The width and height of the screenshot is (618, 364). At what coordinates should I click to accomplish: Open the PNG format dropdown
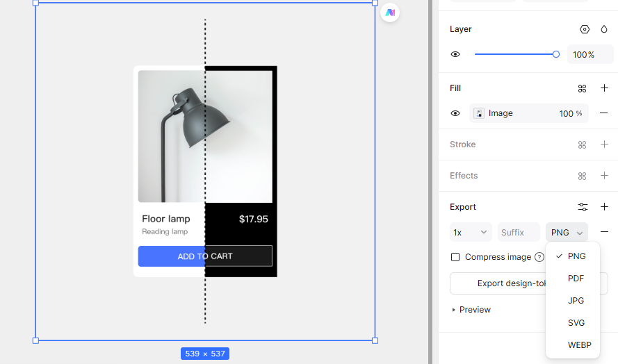567,233
